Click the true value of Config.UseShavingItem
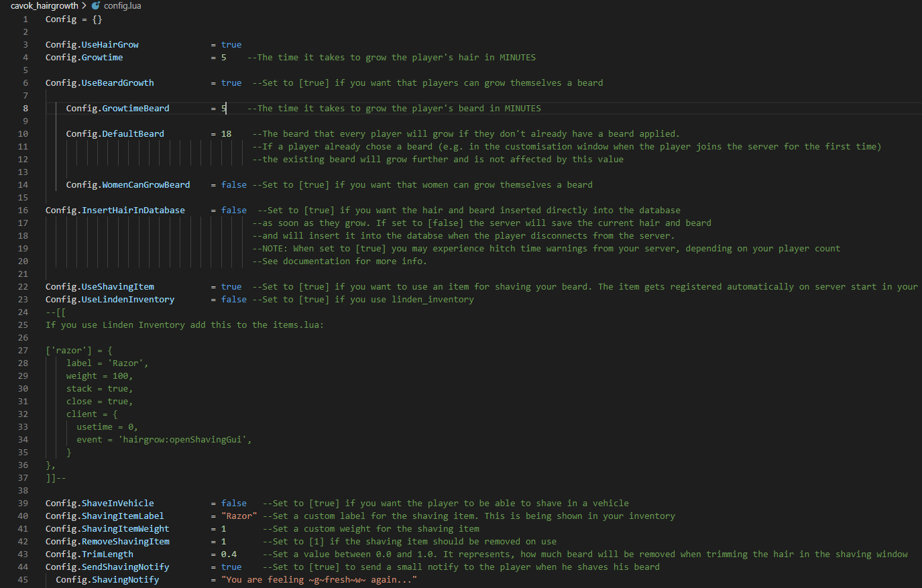The image size is (922, 588). [x=231, y=286]
